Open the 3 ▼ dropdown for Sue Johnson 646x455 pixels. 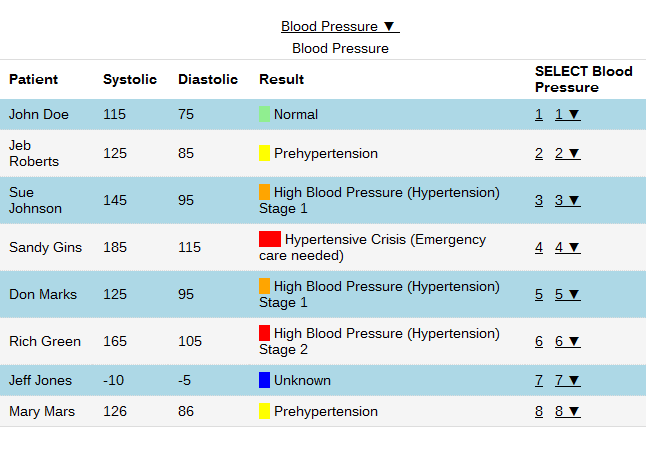point(567,200)
